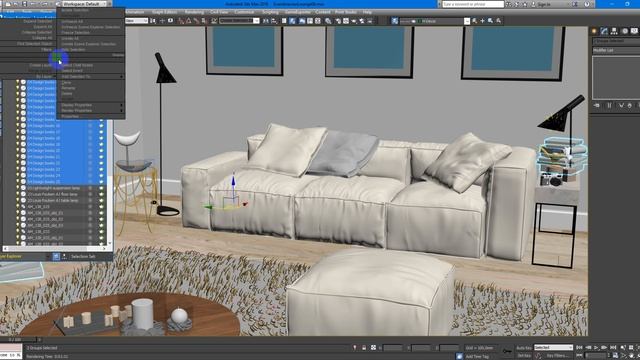Viewport: 640px width, 360px height.
Task: Click the X coordinate field
Action: 393,348
